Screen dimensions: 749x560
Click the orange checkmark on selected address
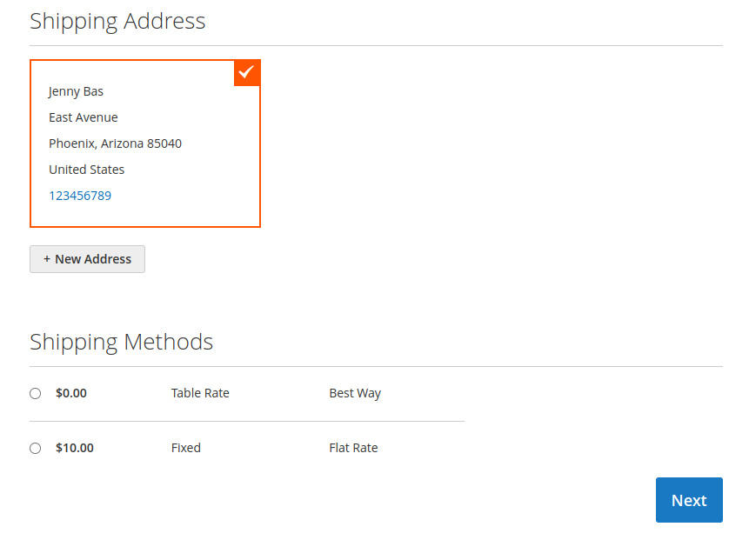[246, 72]
